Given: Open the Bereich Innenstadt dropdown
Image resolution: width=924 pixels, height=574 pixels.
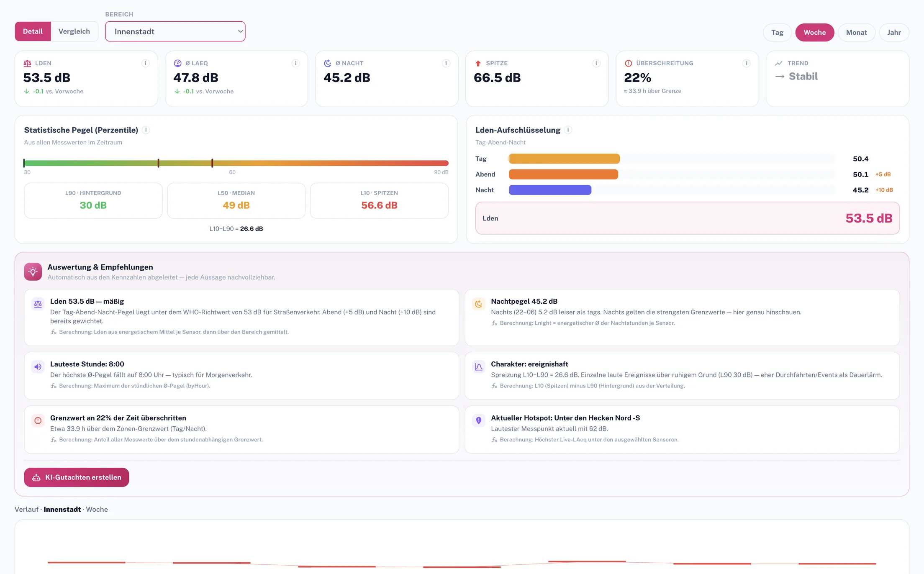Looking at the screenshot, I should [175, 31].
